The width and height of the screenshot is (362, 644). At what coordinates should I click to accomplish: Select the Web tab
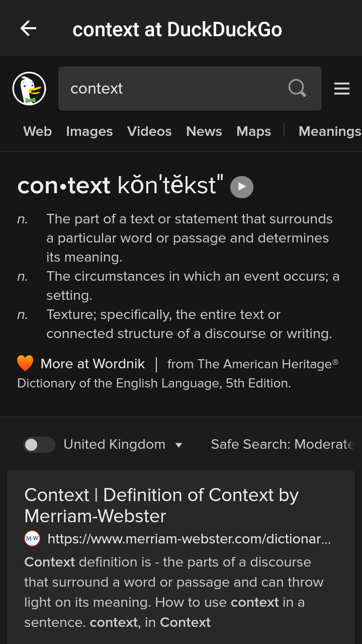coord(37,131)
